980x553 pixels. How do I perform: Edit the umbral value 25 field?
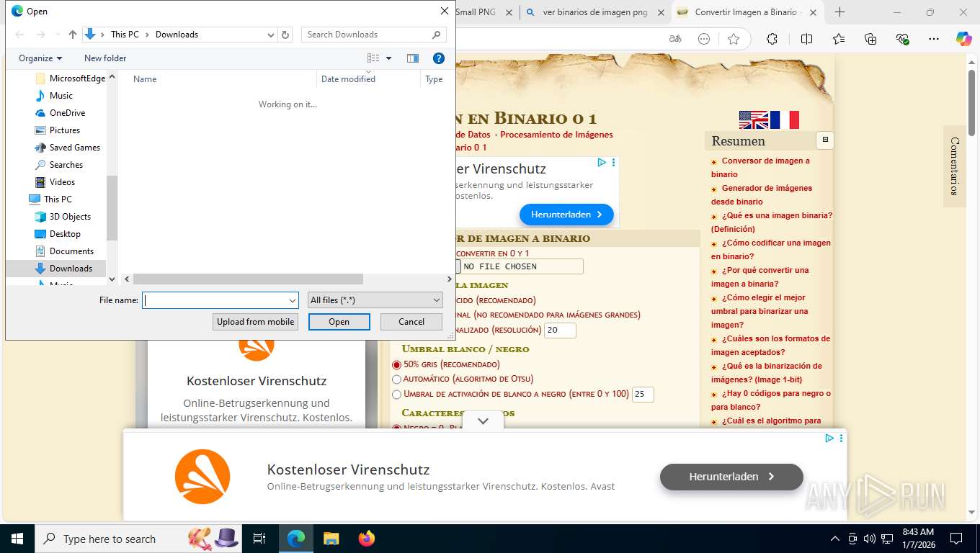pyautogui.click(x=643, y=395)
